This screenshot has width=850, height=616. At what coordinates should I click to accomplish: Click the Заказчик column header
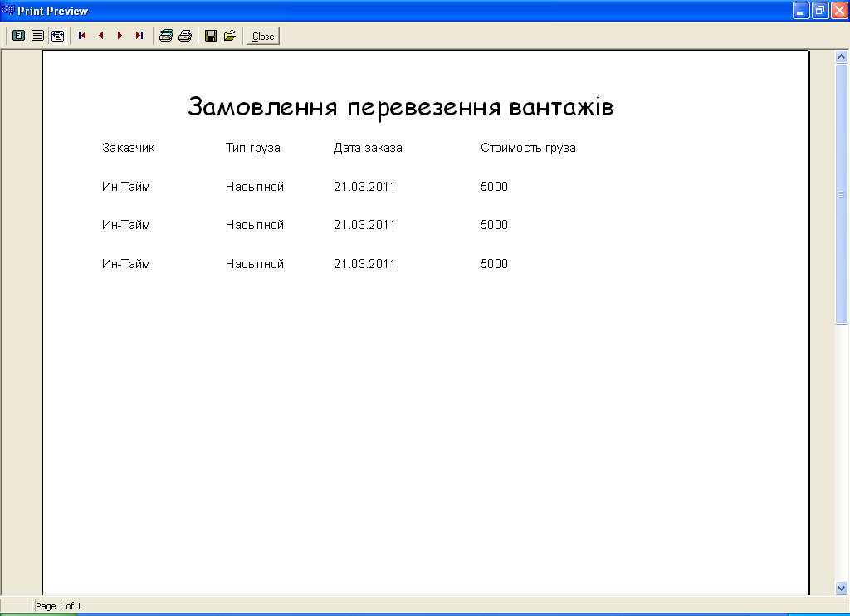[x=129, y=148]
